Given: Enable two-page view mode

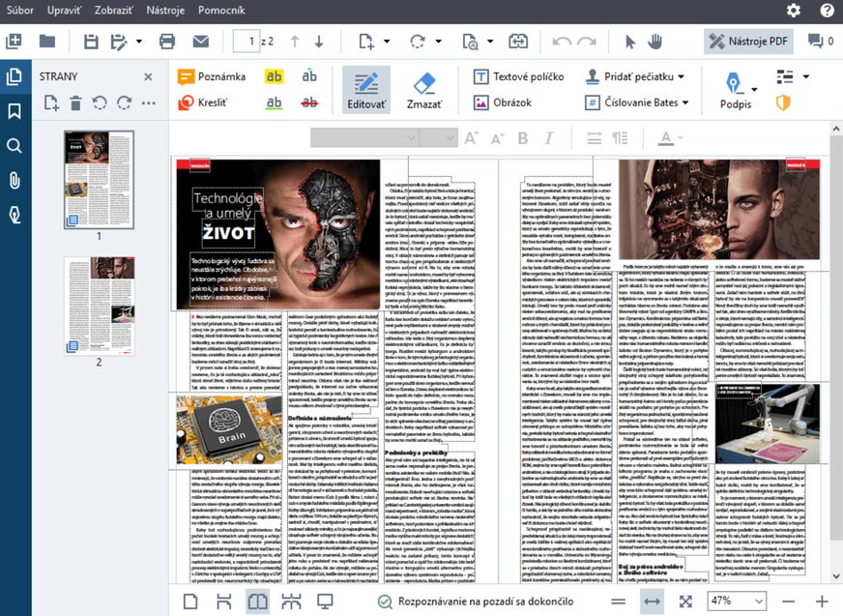Looking at the screenshot, I should [257, 601].
